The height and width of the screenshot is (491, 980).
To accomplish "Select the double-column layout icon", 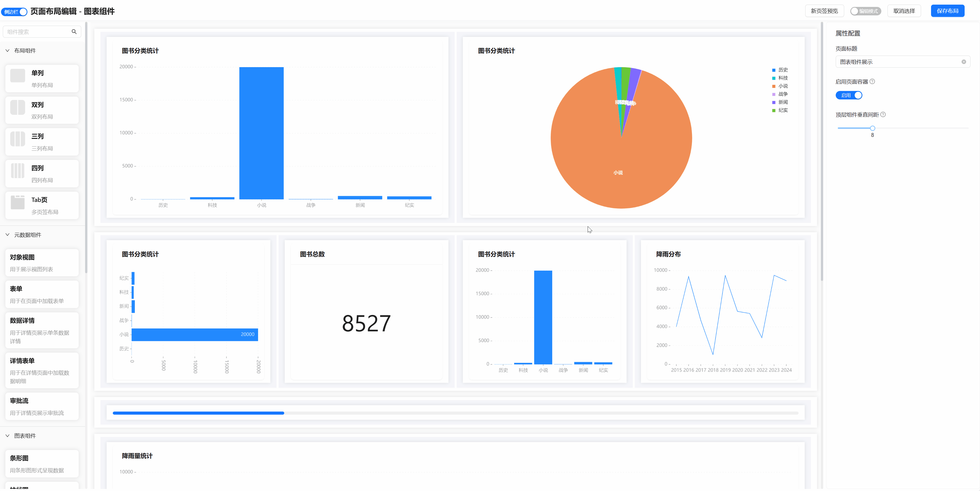I will tap(18, 108).
